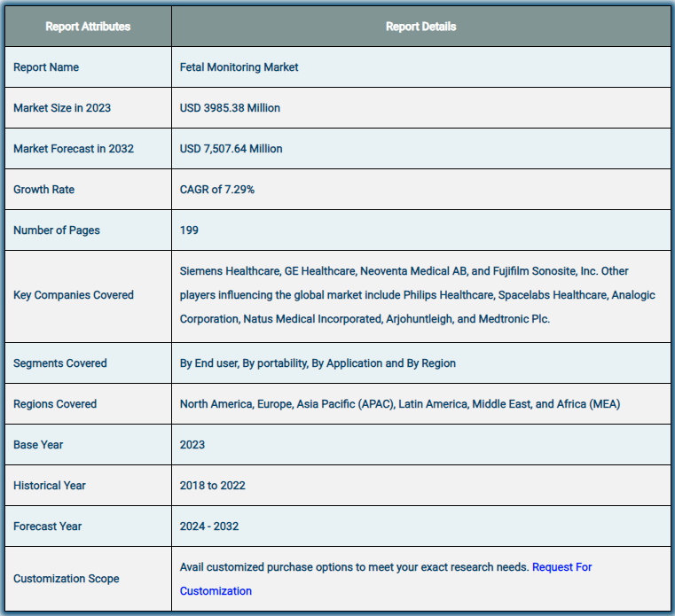The height and width of the screenshot is (616, 675).
Task: Click the Customization Scope label
Action: pyautogui.click(x=67, y=579)
